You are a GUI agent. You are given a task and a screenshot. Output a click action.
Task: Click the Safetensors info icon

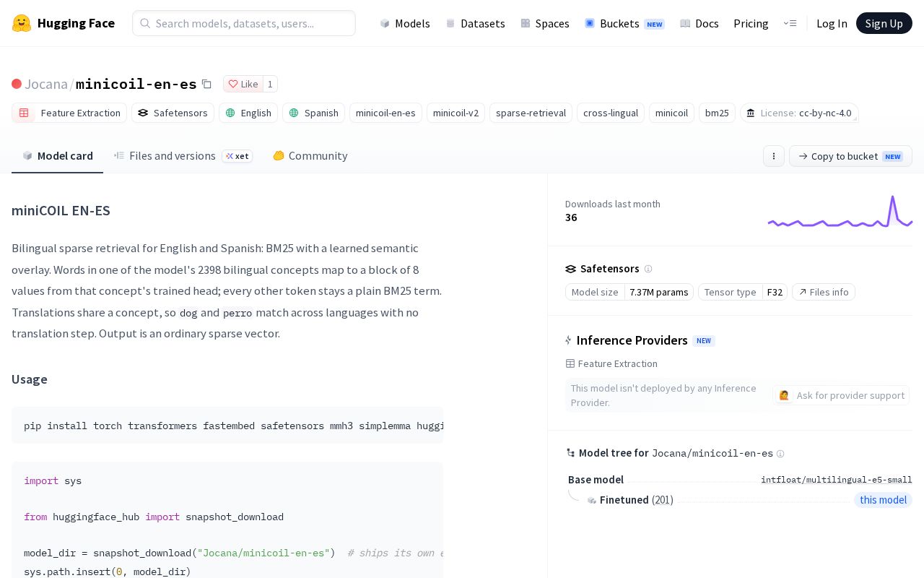648,269
